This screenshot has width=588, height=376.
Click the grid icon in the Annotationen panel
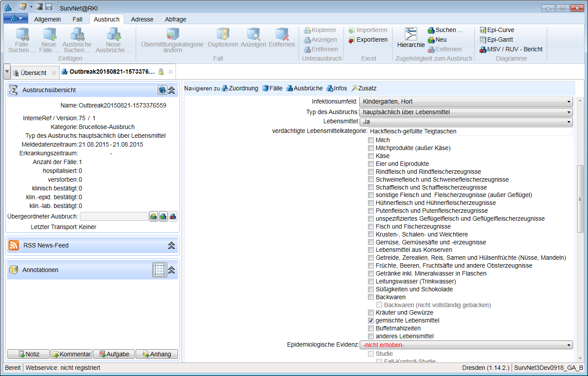click(160, 270)
